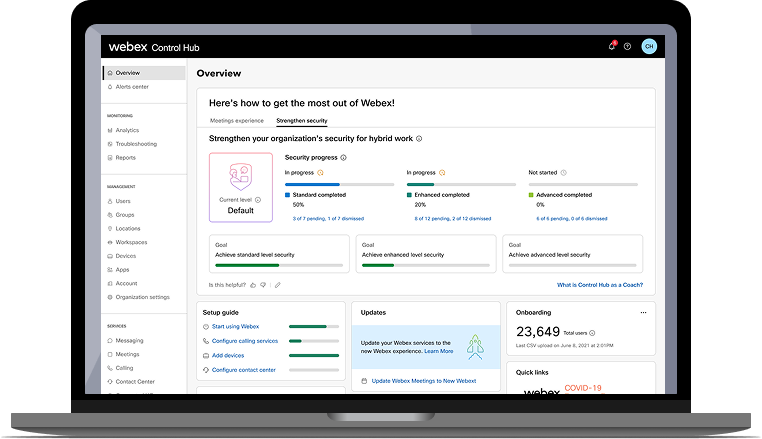Image resolution: width=762 pixels, height=439 pixels.
Task: Open the Achieve enhanced level security goal card
Action: [x=426, y=254]
